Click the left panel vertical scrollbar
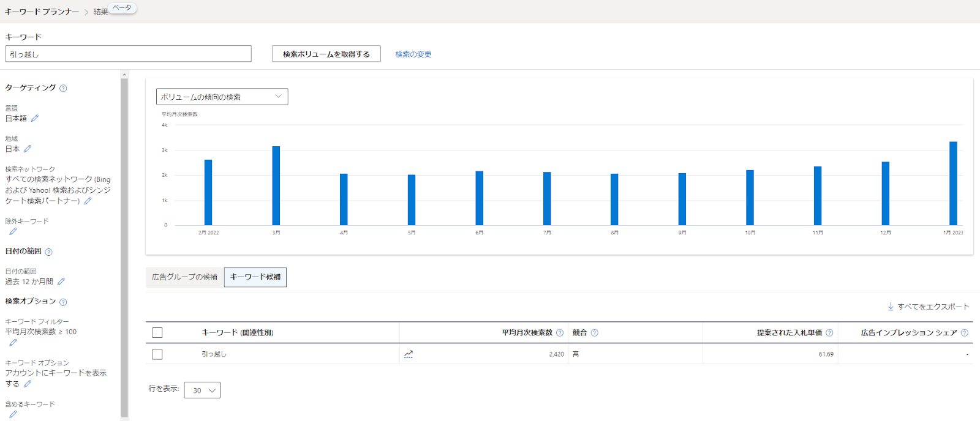The image size is (980, 421). pyautogui.click(x=124, y=245)
